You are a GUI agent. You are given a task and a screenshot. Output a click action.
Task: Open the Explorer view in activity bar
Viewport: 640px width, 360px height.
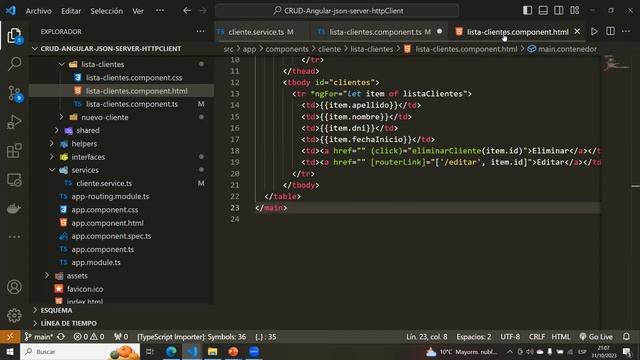(14, 36)
